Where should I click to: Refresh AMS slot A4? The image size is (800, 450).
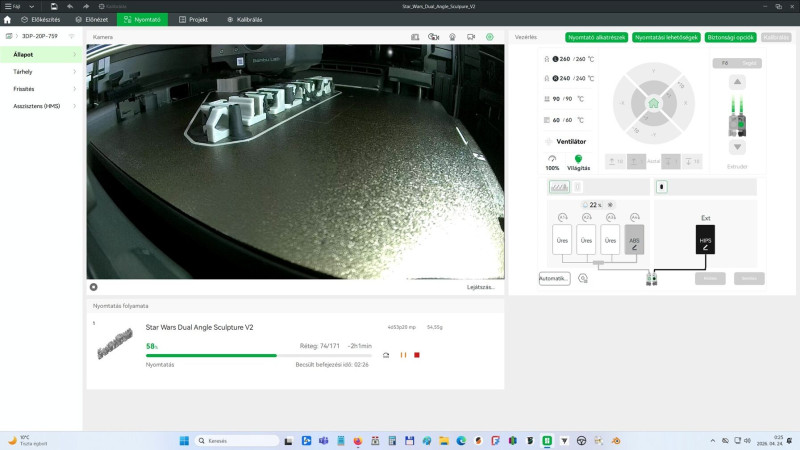coord(634,217)
